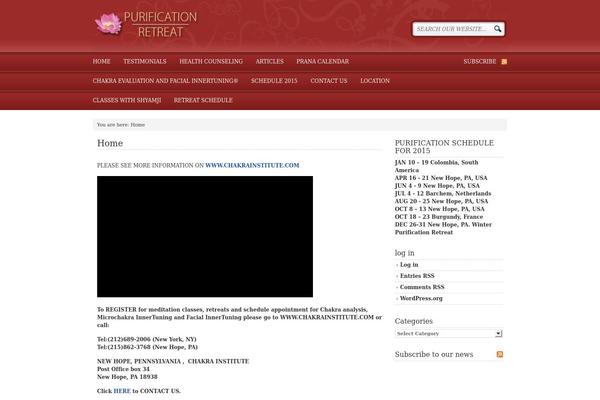Screen dimensions: 600x400
Task: Open the Home menu item
Action: 101,61
